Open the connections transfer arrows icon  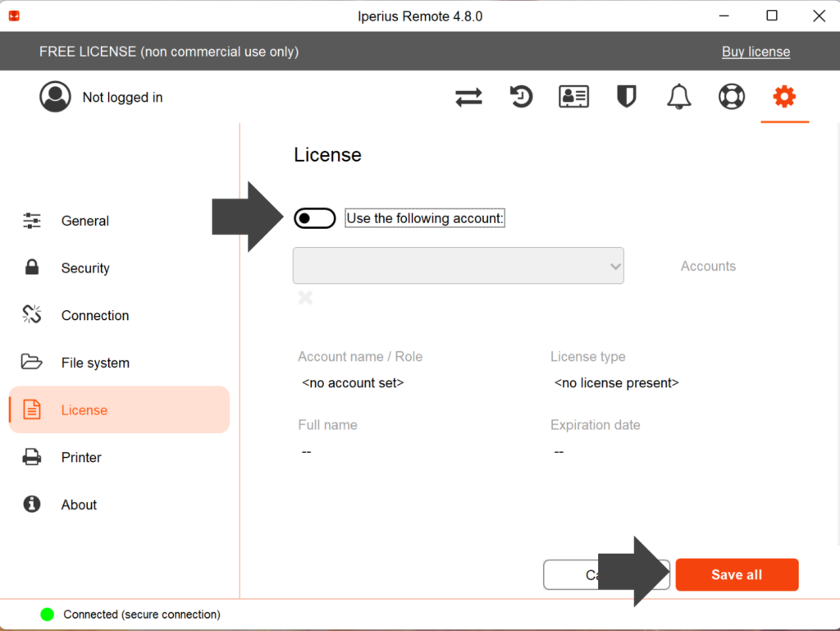pos(468,97)
